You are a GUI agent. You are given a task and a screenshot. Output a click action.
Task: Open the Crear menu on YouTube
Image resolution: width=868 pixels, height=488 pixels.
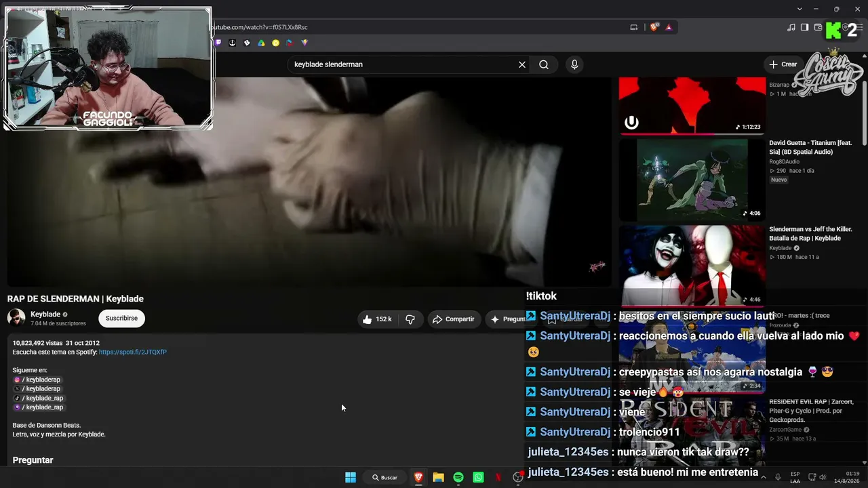coord(783,64)
